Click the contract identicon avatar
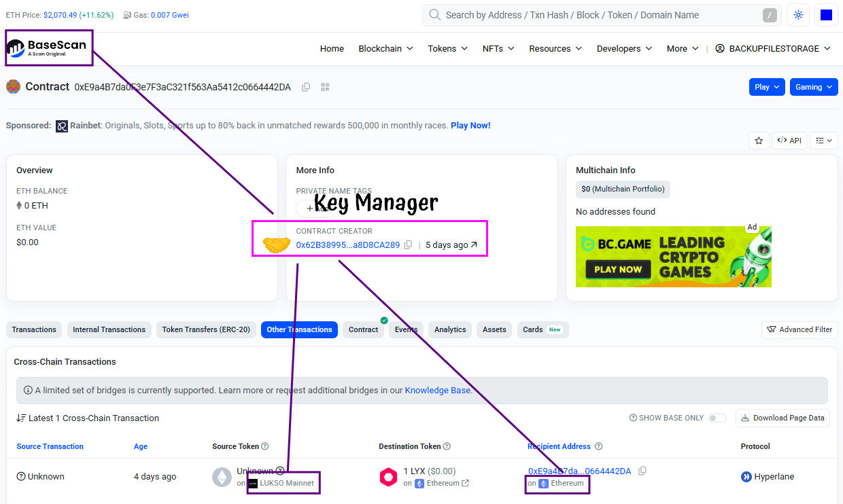Screen dimensions: 843x504 coord(13,86)
